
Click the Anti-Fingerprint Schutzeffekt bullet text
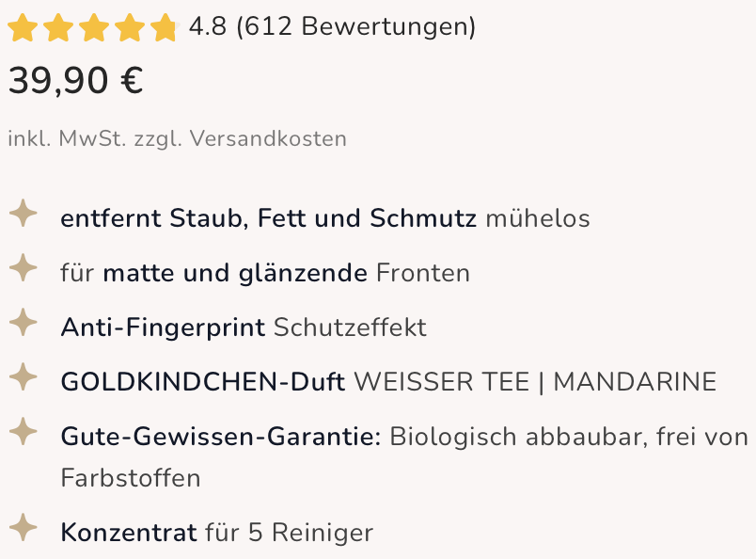(244, 327)
